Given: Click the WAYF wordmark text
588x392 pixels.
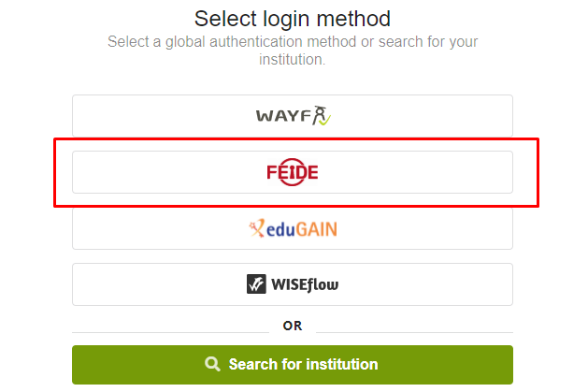Looking at the screenshot, I should point(283,116).
